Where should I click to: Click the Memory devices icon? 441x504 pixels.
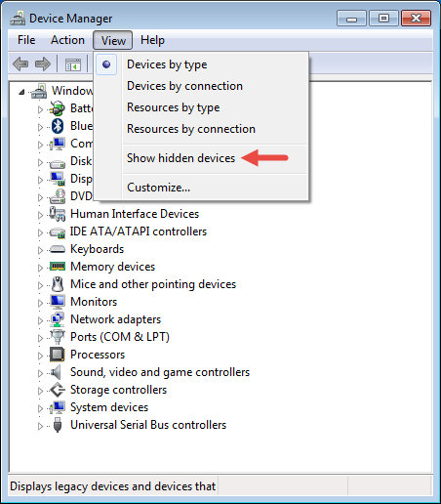click(58, 267)
